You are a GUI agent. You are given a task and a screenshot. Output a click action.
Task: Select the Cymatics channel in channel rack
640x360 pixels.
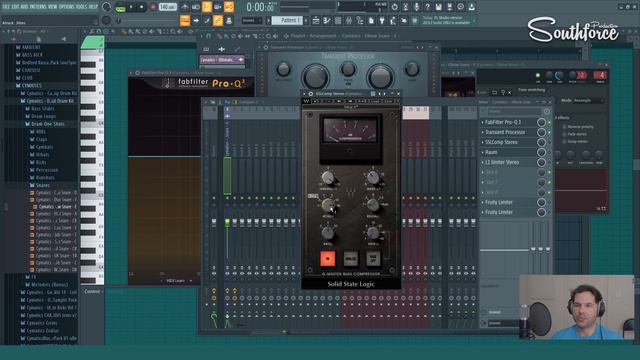coord(222,60)
